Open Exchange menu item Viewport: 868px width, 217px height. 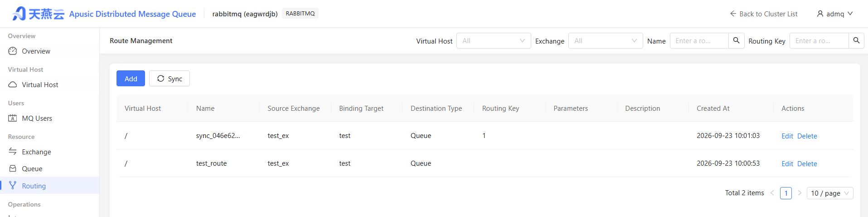50,152
